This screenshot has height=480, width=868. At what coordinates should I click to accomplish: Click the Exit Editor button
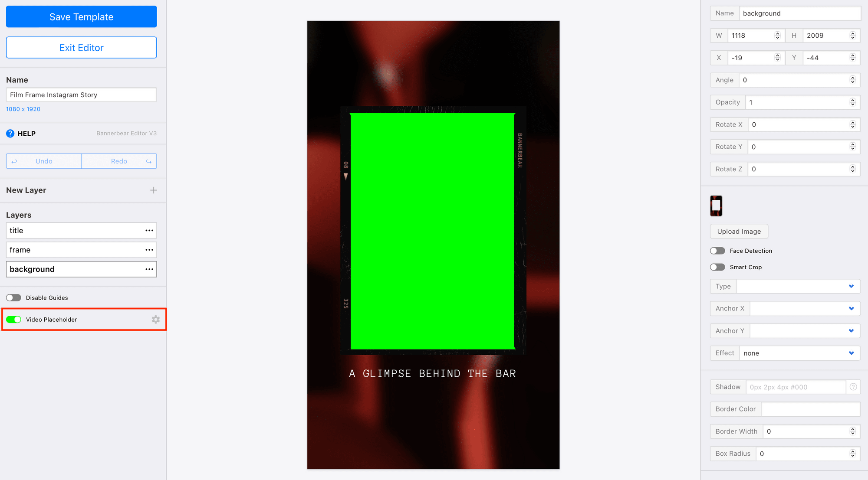coord(81,47)
